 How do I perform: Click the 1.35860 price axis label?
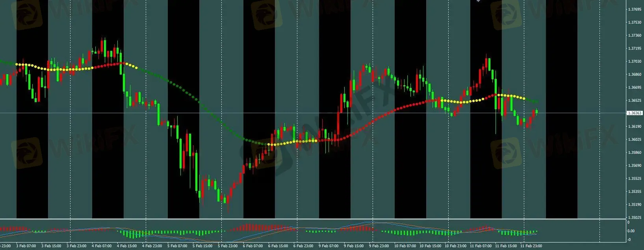point(635,153)
